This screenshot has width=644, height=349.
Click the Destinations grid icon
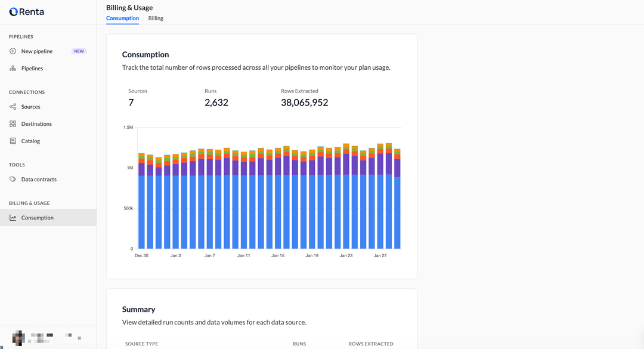pyautogui.click(x=13, y=124)
